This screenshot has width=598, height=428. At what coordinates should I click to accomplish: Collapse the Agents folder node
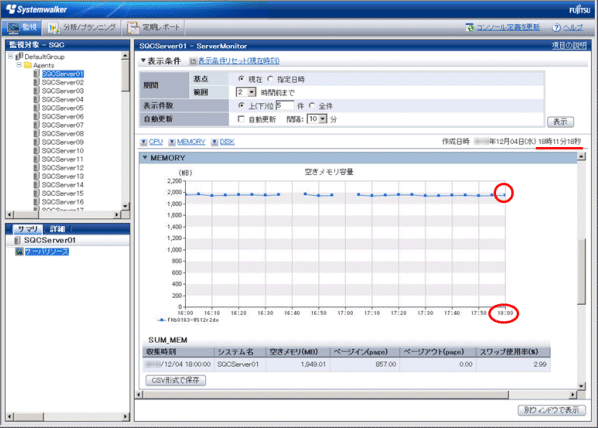[19, 65]
